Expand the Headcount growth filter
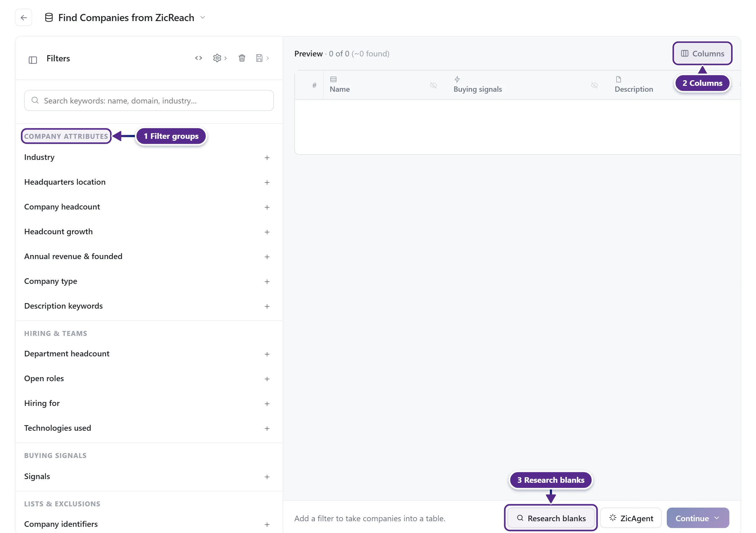 click(267, 232)
